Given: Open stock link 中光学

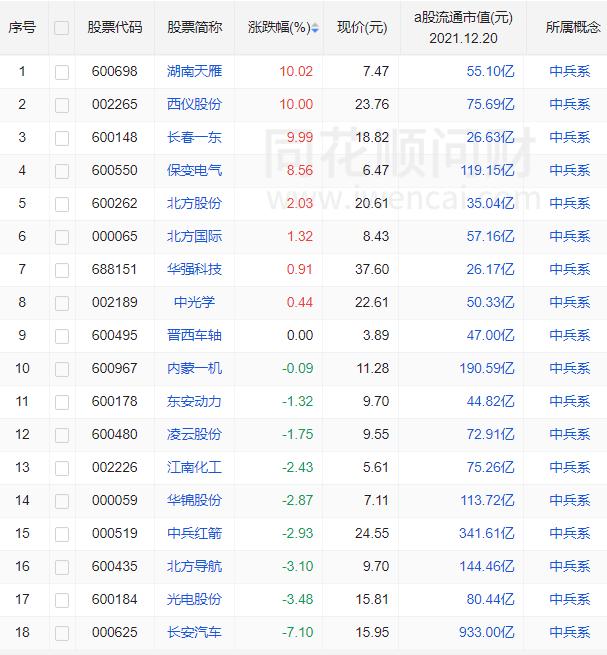Looking at the screenshot, I should pyautogui.click(x=194, y=302).
